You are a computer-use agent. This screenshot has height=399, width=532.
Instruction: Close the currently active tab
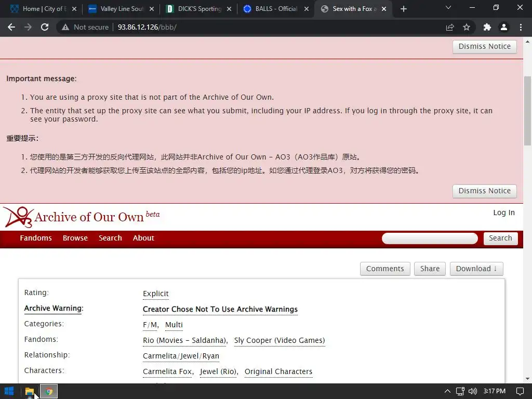384,9
